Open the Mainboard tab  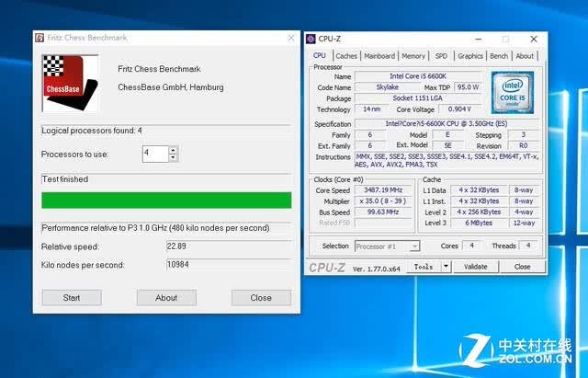point(379,56)
